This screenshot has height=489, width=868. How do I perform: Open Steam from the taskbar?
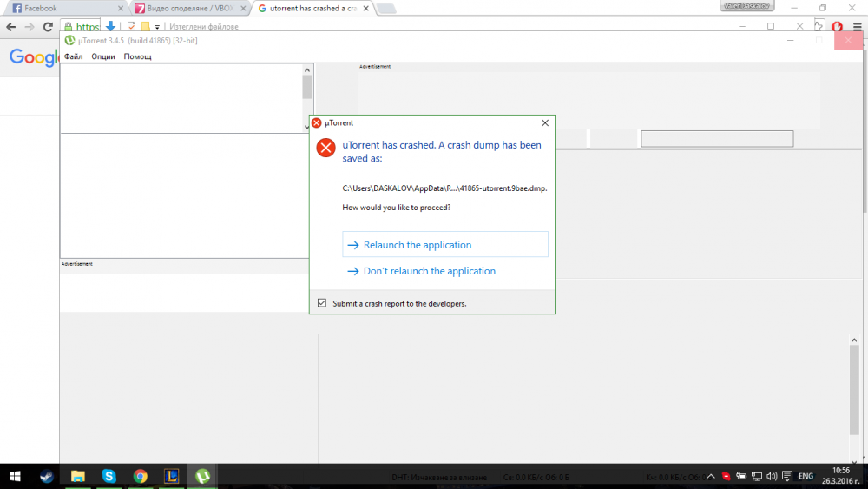pyautogui.click(x=47, y=476)
